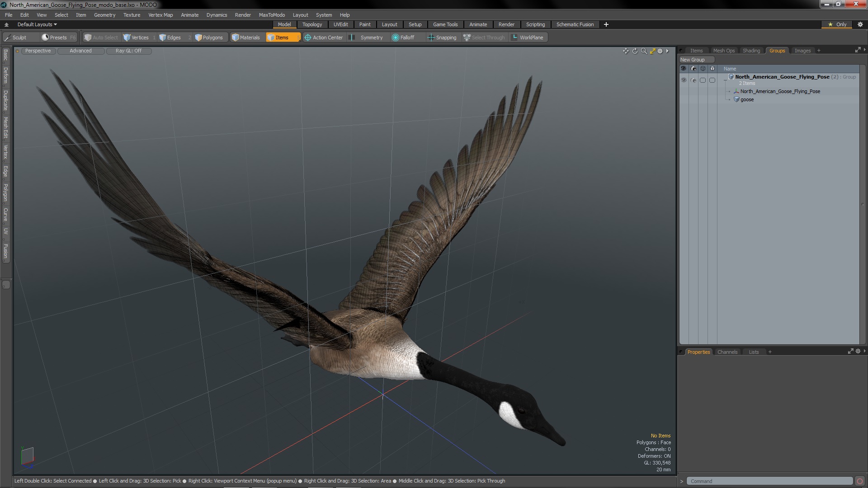
Task: Switch to the Images tab
Action: 802,51
